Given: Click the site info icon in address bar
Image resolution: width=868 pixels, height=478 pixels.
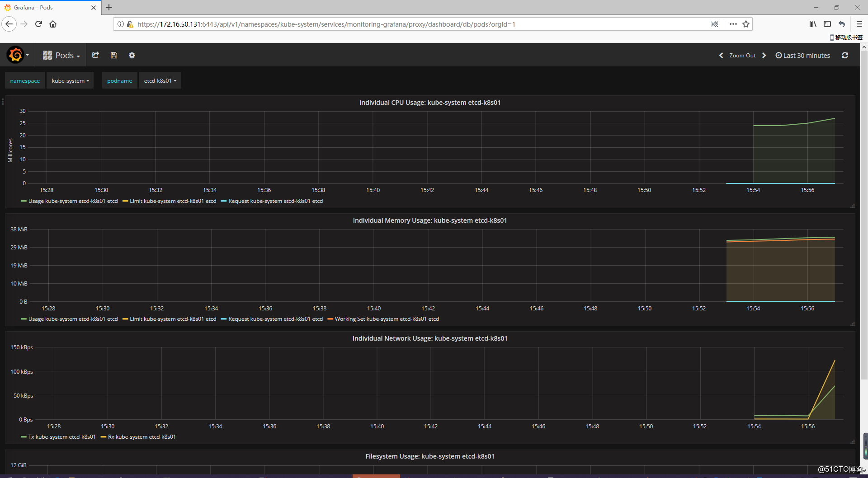Looking at the screenshot, I should (x=121, y=24).
